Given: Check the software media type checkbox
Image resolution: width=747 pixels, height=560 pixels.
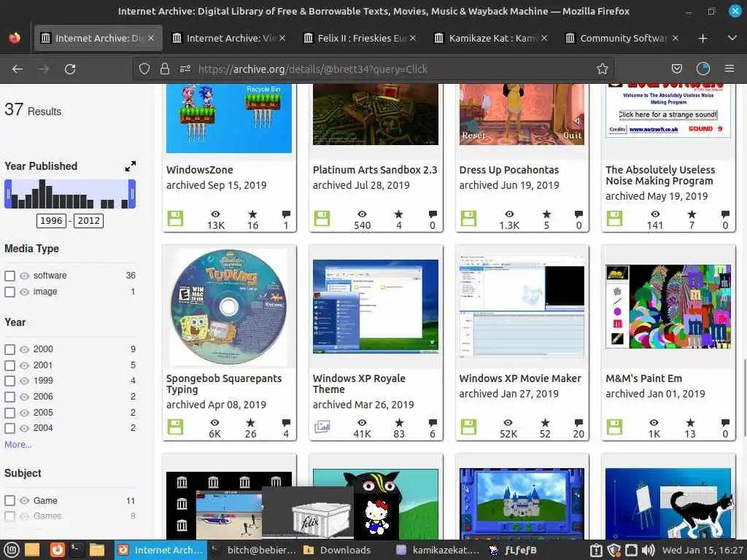Looking at the screenshot, I should [x=9, y=276].
